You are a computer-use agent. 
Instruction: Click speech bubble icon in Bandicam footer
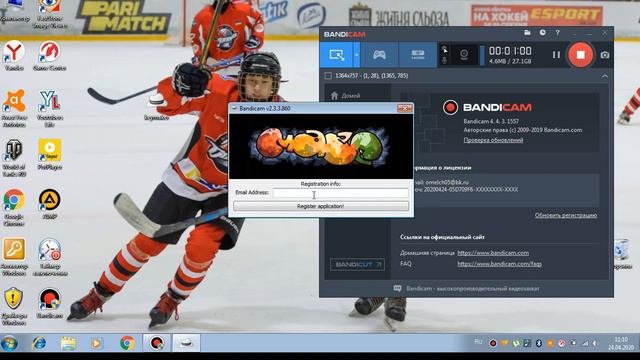click(397, 289)
